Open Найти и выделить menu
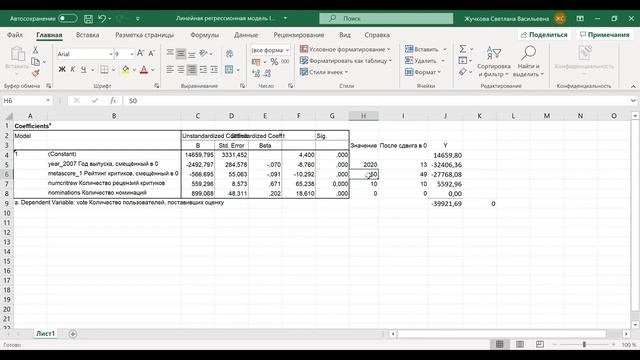The image size is (640, 360). pyautogui.click(x=529, y=62)
